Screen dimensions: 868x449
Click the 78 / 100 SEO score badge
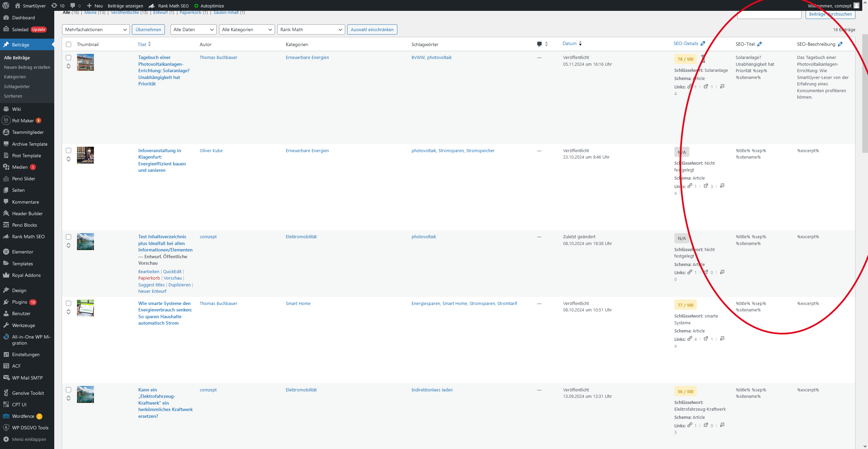click(x=685, y=59)
